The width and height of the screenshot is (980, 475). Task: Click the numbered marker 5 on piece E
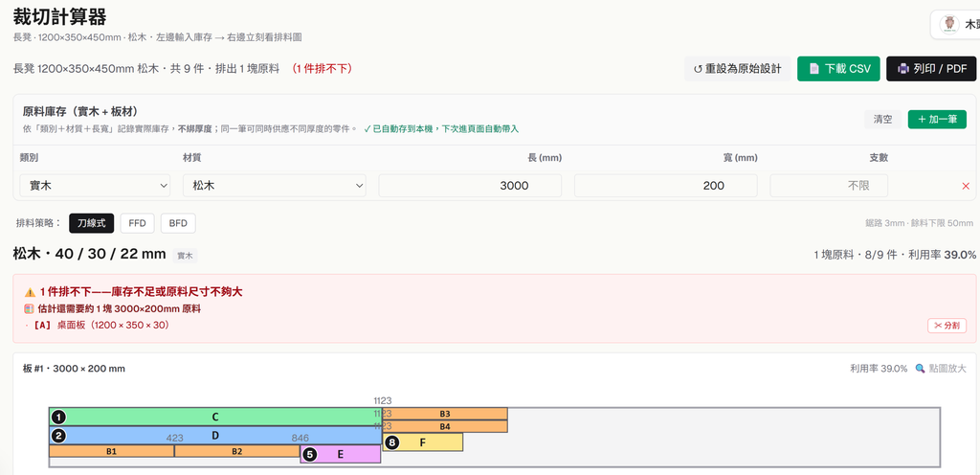(x=310, y=454)
